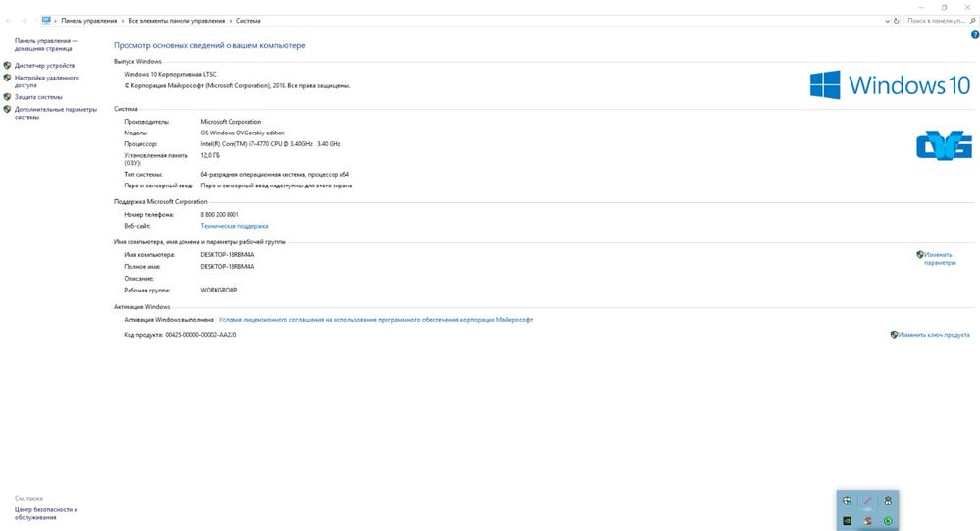The image size is (980, 531).
Task: Click the heading Просмотр основных сведений о вашем компьютере
Action: [x=209, y=45]
